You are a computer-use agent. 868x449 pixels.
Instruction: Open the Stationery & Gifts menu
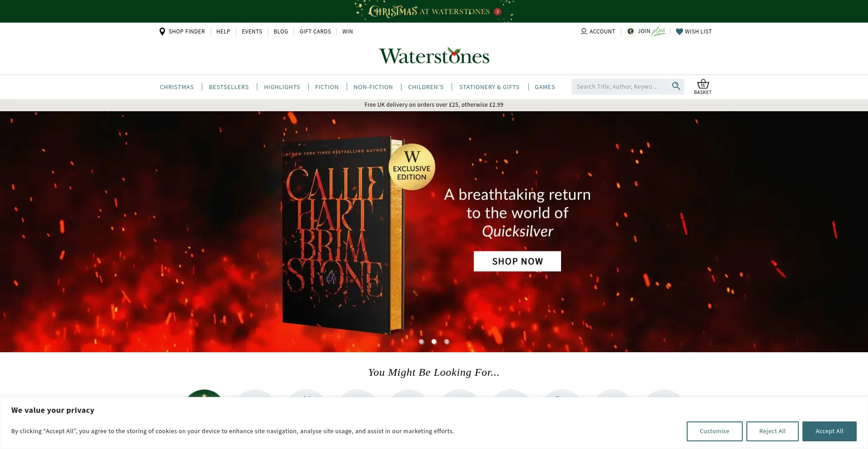(x=489, y=87)
